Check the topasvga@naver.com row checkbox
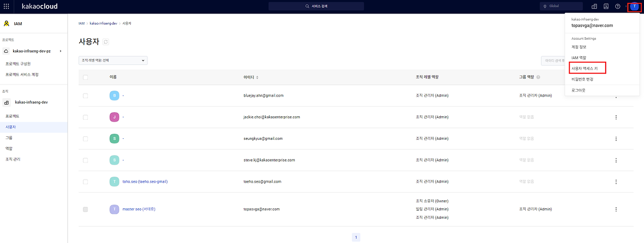Screen dimensions: 644x243 tap(85, 209)
